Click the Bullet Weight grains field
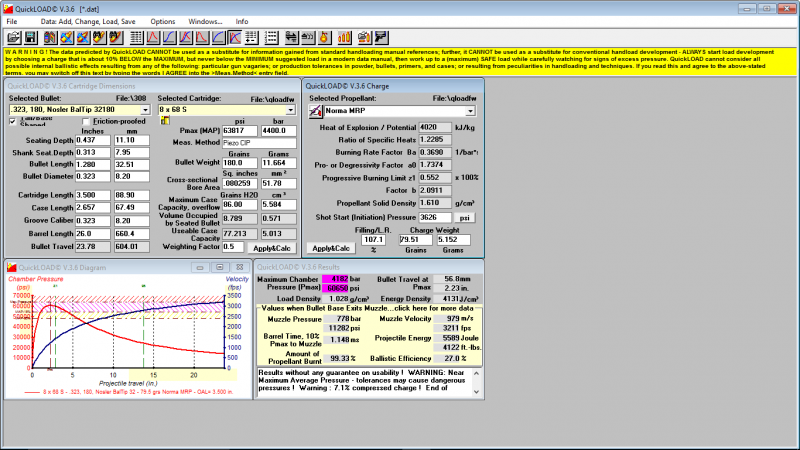 click(x=239, y=163)
